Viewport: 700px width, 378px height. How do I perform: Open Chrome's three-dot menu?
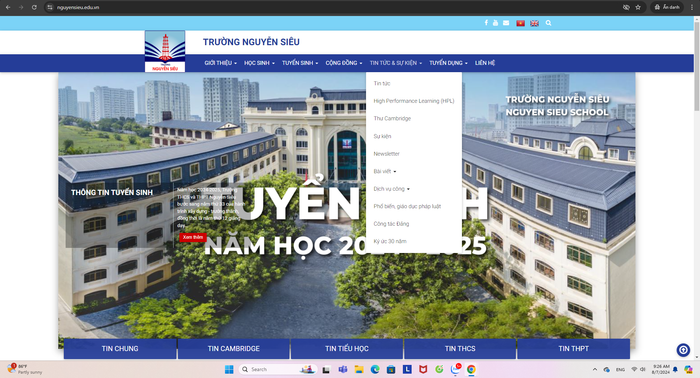(692, 7)
